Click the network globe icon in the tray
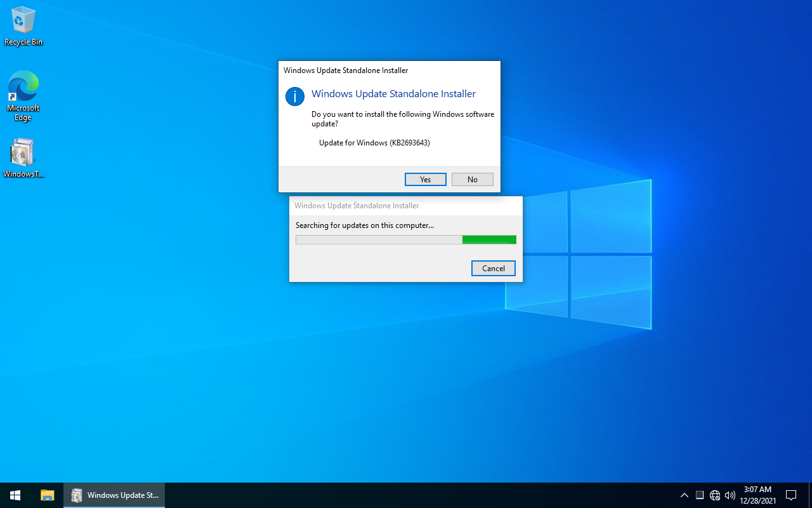812x508 pixels. tap(715, 495)
